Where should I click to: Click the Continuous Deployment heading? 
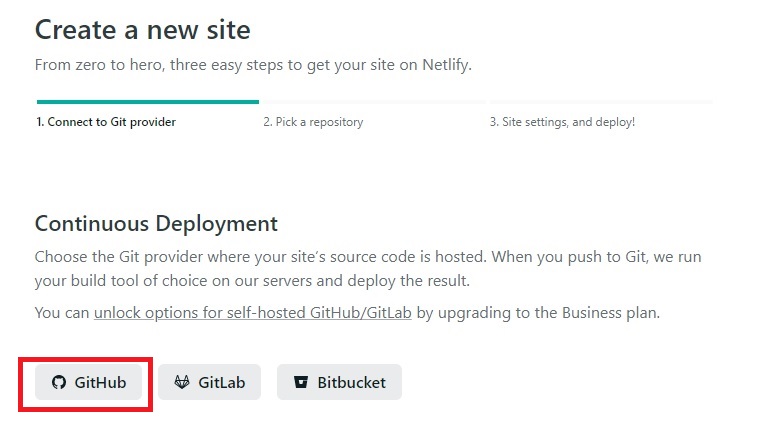pyautogui.click(x=156, y=223)
